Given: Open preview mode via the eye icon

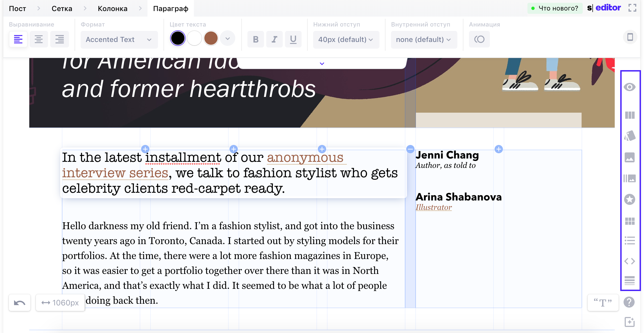Looking at the screenshot, I should 630,87.
